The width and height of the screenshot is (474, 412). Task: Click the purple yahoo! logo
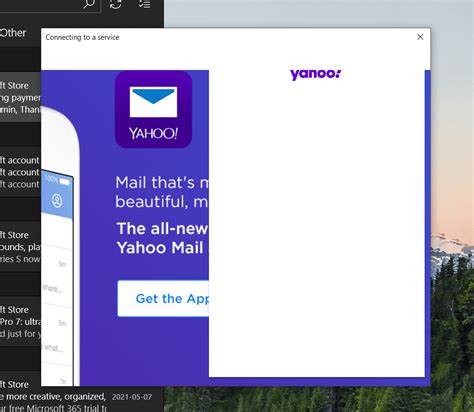315,74
